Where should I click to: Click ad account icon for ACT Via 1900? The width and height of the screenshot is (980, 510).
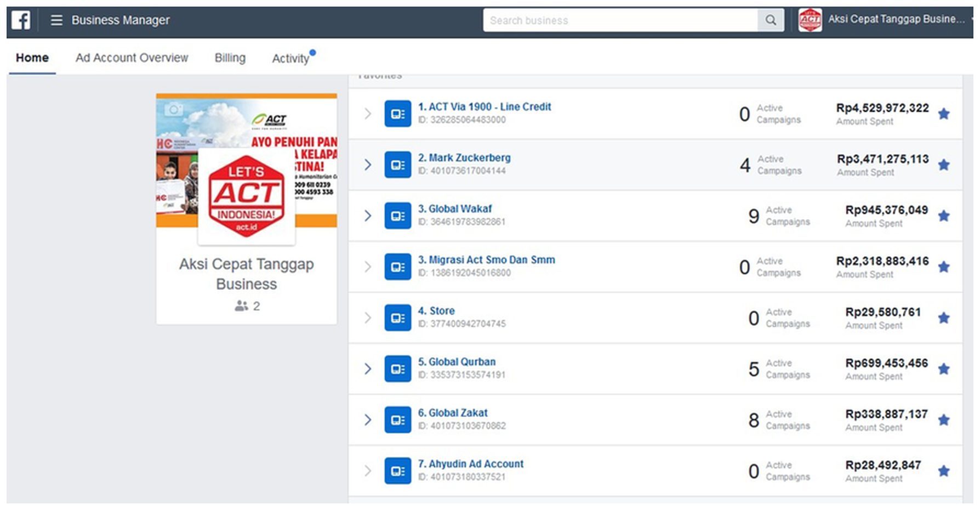click(398, 114)
